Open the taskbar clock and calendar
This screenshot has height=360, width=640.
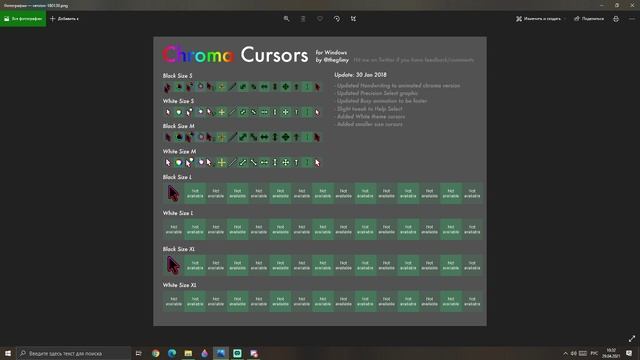coord(611,353)
